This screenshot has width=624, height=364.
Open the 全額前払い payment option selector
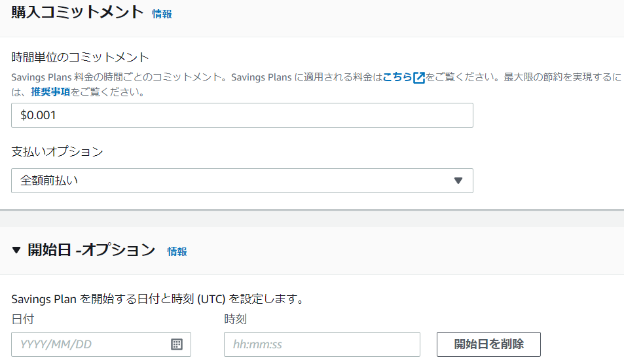242,181
